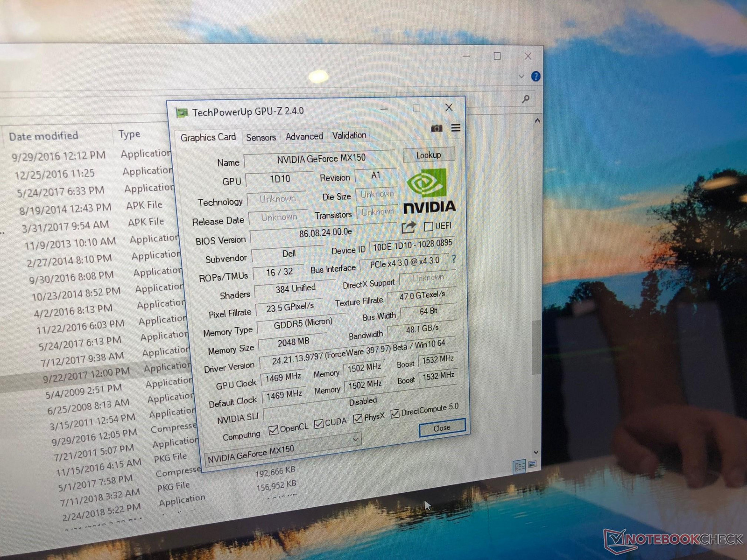Toggle the UEFI checkbox
The image size is (747, 560).
click(x=429, y=227)
